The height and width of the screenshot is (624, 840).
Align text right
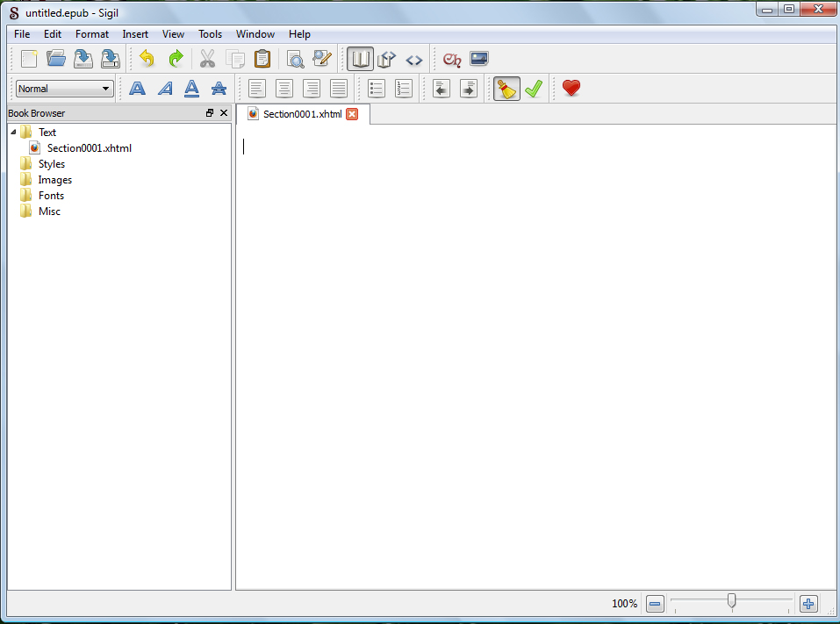tap(312, 89)
